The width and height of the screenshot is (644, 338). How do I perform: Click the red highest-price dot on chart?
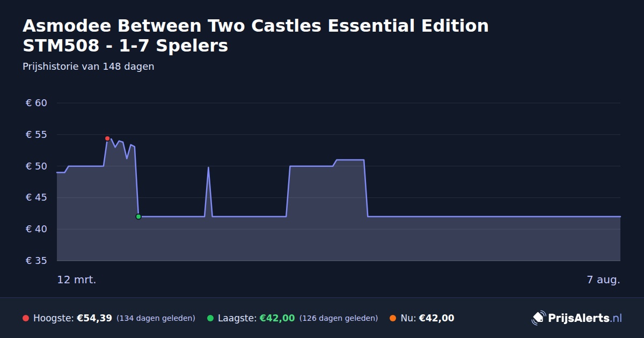107,138
